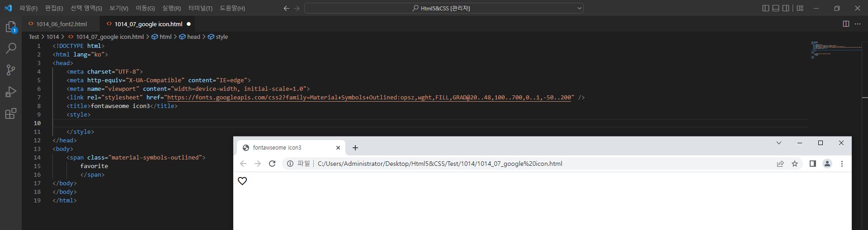The height and width of the screenshot is (230, 868).
Task: Click 1014 folder in breadcrumb
Action: click(53, 37)
